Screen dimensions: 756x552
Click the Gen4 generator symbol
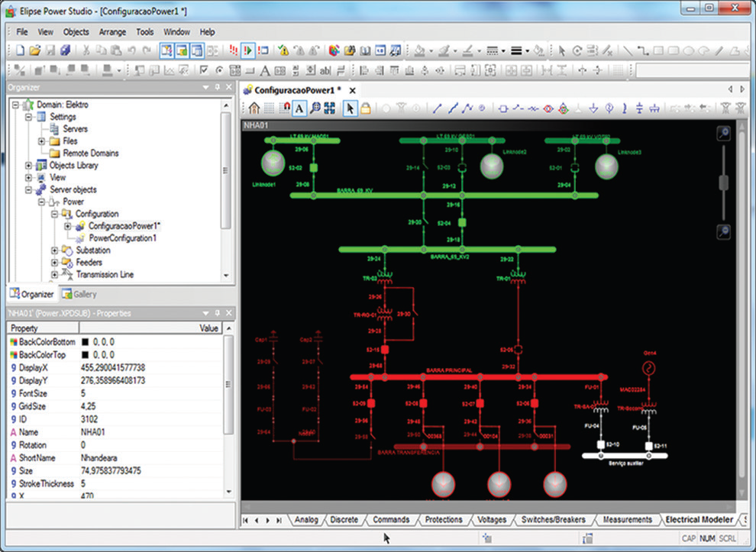click(x=649, y=369)
